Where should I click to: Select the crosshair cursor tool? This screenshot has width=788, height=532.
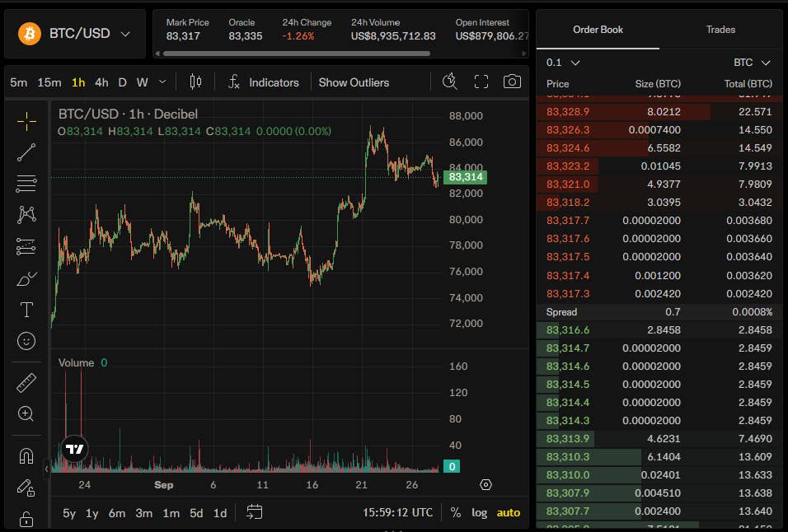click(x=26, y=121)
